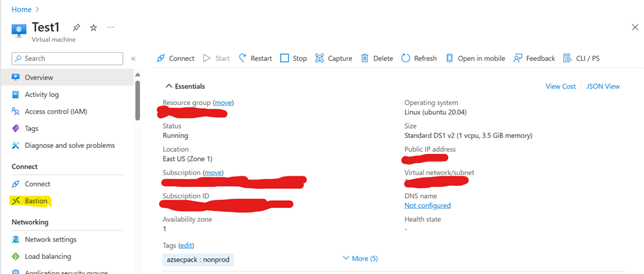Click the Refresh button label
Image resolution: width=644 pixels, height=274 pixels.
425,59
